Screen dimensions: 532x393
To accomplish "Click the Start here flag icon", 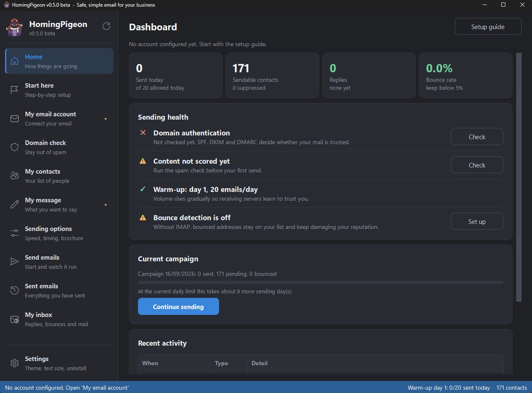I will 15,90.
